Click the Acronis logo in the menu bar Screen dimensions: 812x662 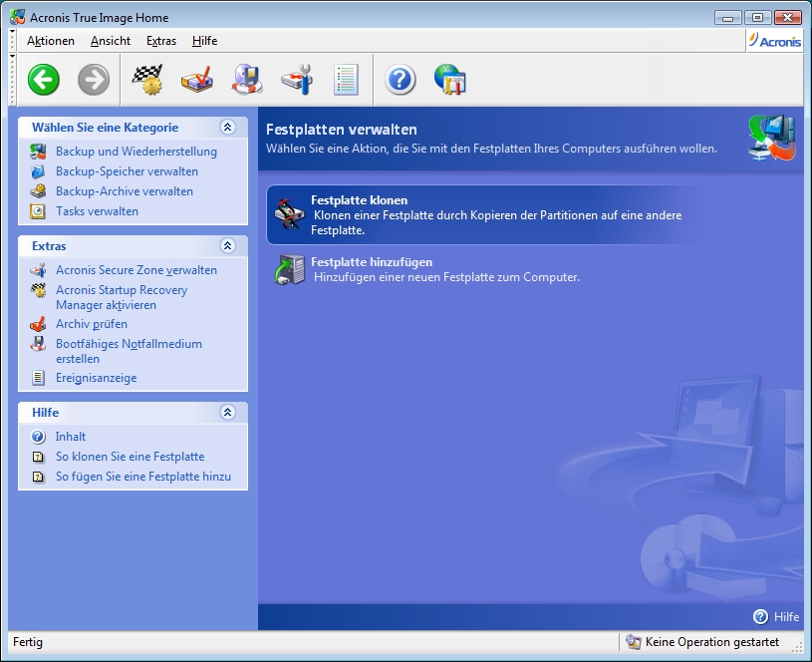click(x=775, y=41)
